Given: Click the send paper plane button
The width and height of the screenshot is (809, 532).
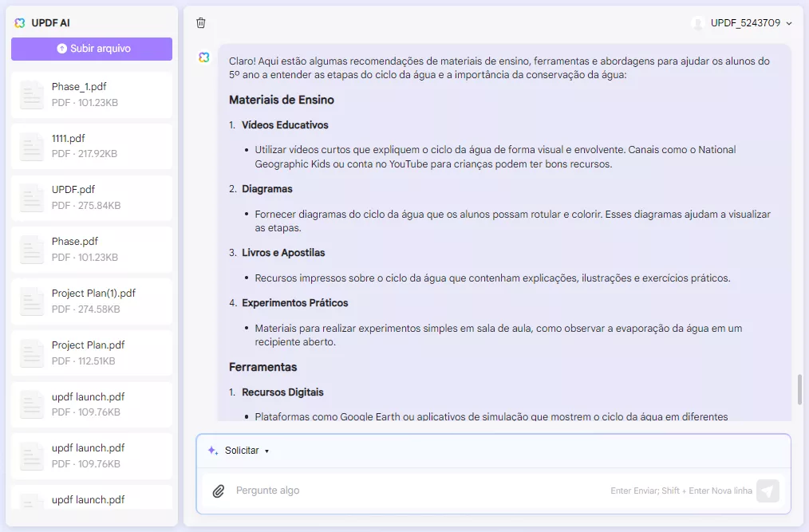Looking at the screenshot, I should [768, 491].
